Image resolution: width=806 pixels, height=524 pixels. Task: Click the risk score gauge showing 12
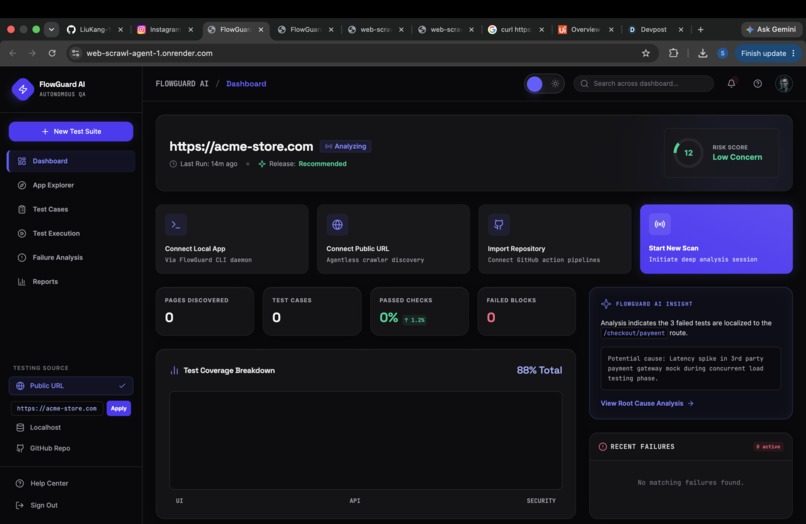(x=688, y=153)
